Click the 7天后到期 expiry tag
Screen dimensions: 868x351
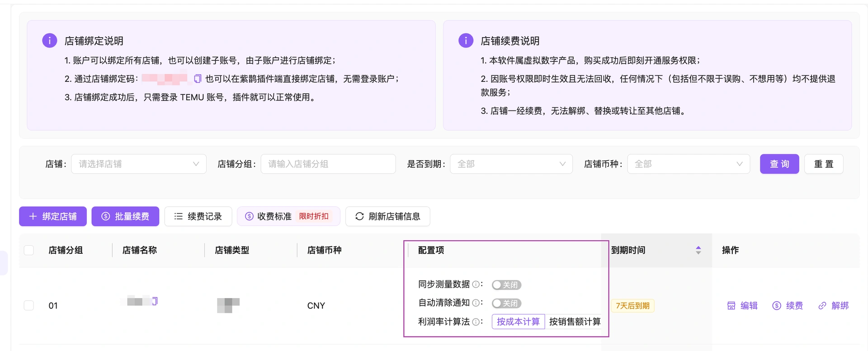[x=632, y=306]
